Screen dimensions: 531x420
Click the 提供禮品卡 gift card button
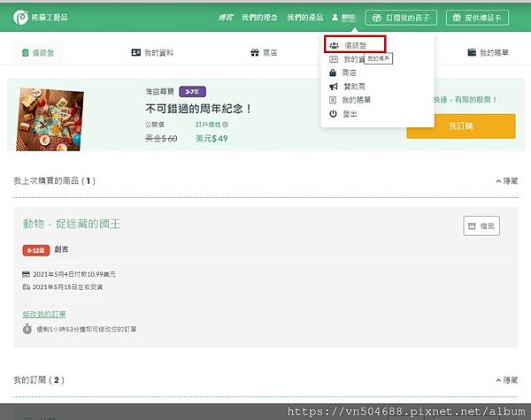coord(478,18)
